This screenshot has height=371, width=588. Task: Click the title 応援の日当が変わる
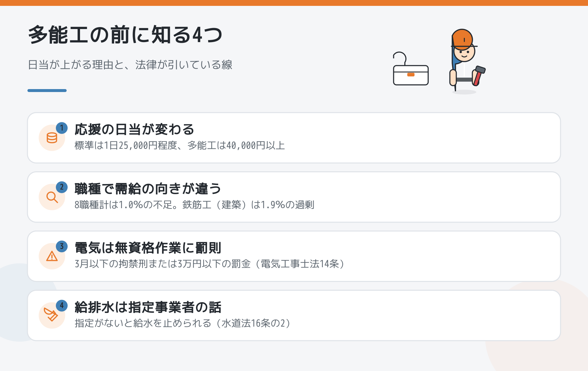click(x=134, y=130)
